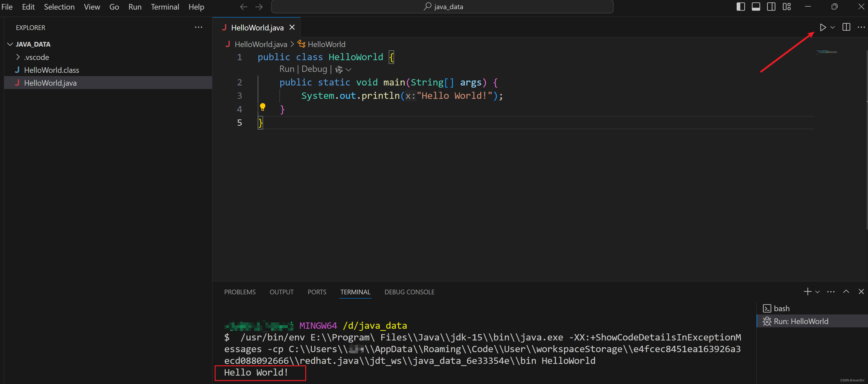Expand the .vscode folder
The width and height of the screenshot is (868, 384).
[18, 57]
